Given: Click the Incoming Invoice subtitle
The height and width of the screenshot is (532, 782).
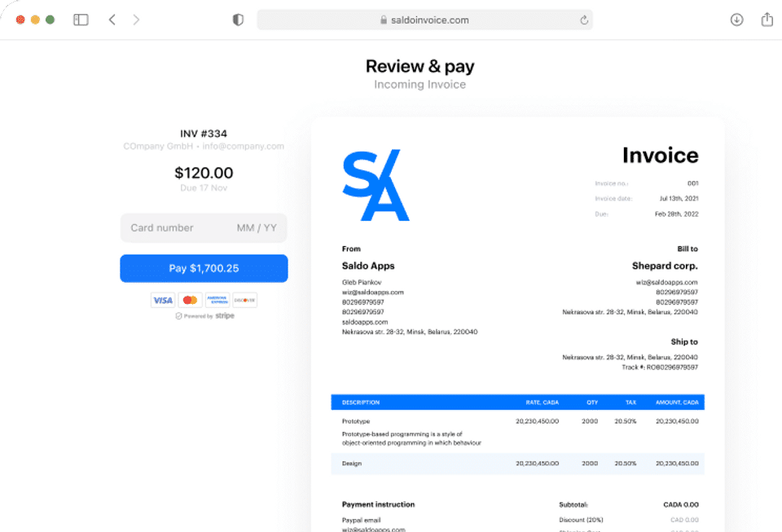Looking at the screenshot, I should pos(420,85).
